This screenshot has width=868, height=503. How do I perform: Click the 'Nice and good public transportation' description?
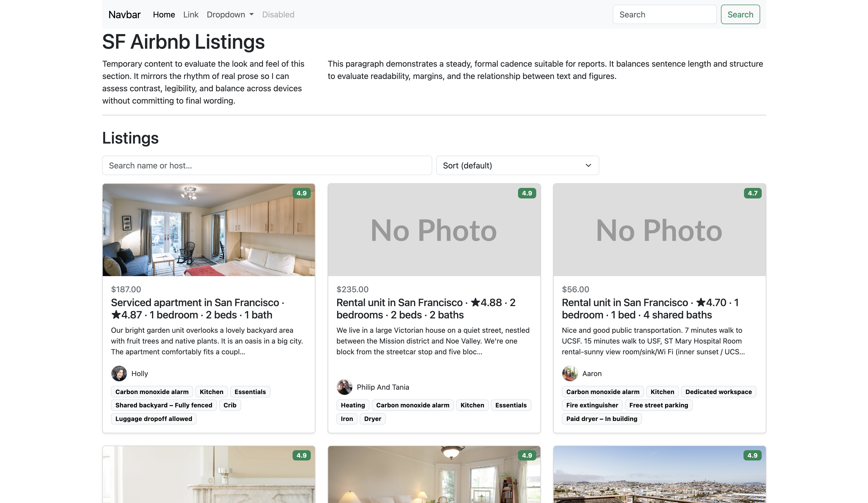(x=653, y=341)
